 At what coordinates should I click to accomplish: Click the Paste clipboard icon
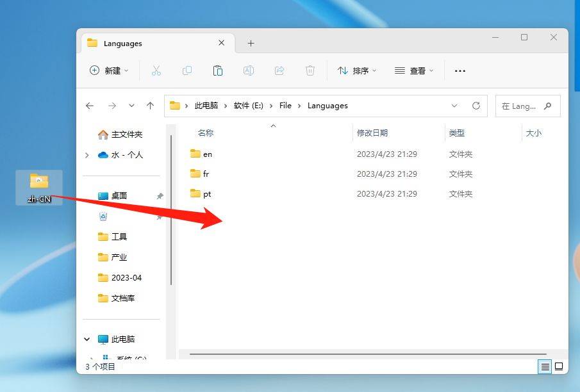coord(218,70)
